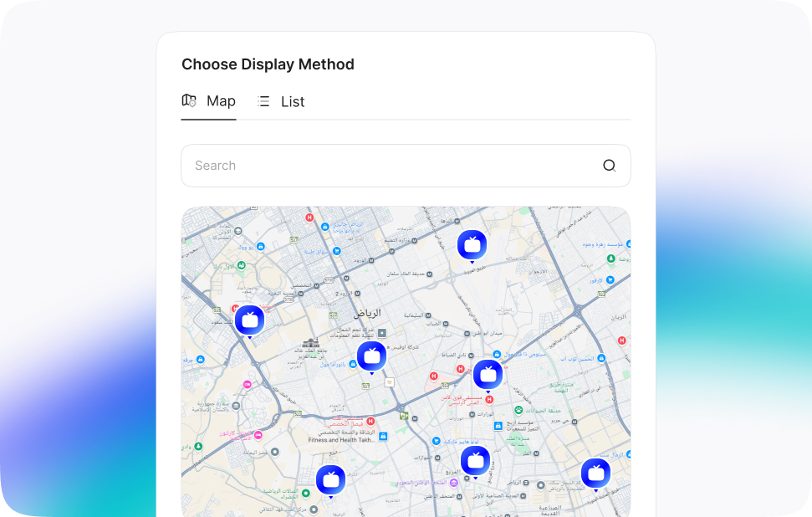This screenshot has width=812, height=517.
Task: Click the magnifier icon in the search bar
Action: [609, 166]
